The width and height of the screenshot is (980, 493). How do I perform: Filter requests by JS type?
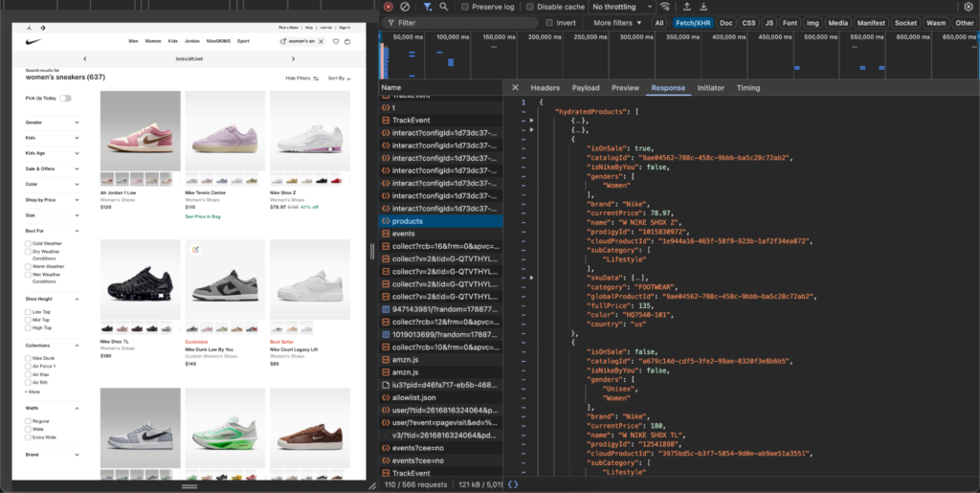(x=768, y=22)
